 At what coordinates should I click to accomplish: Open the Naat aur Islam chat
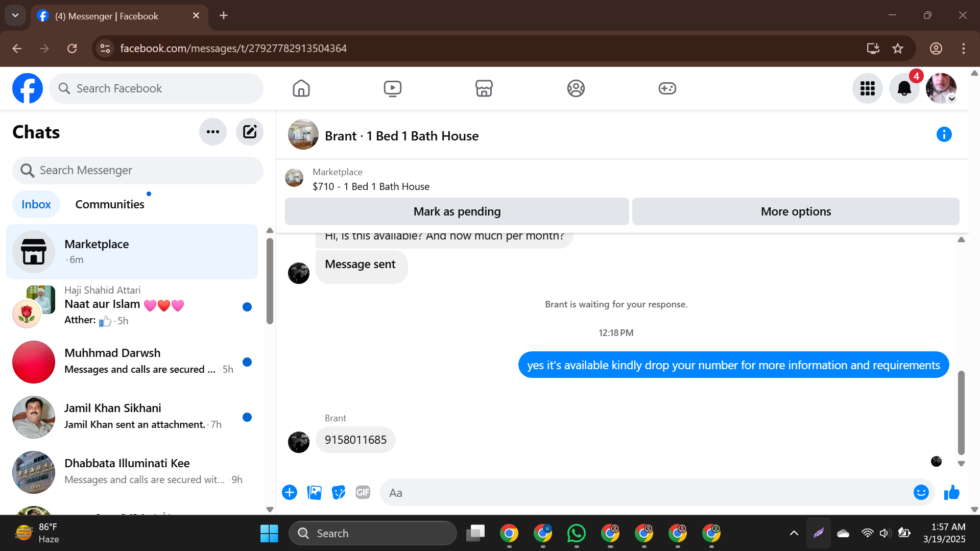132,307
